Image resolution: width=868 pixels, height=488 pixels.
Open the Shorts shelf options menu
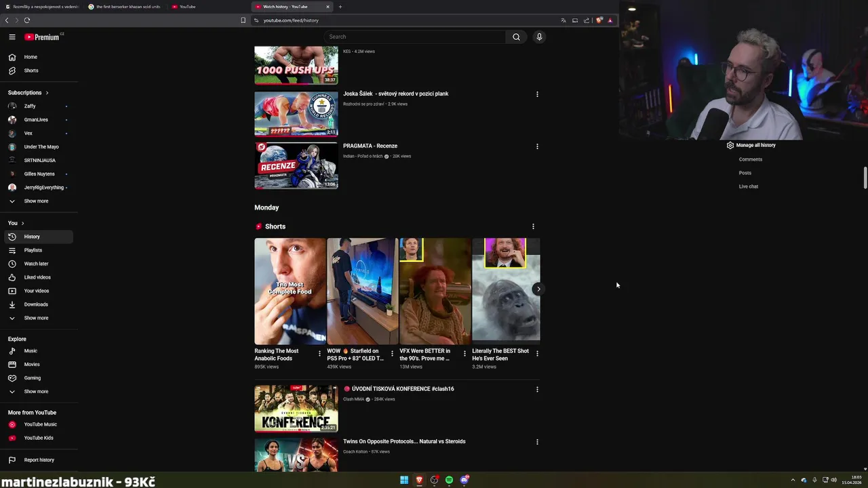pyautogui.click(x=533, y=226)
